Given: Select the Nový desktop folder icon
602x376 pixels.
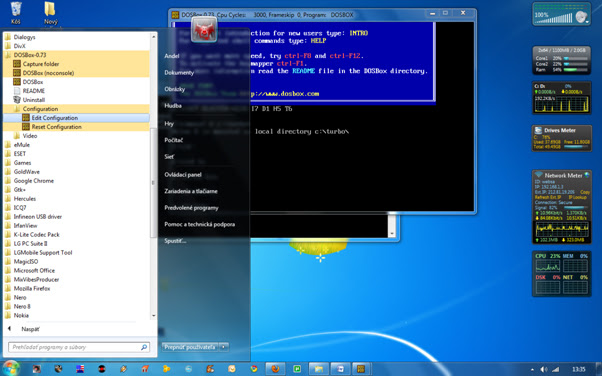Looking at the screenshot, I should [x=50, y=13].
